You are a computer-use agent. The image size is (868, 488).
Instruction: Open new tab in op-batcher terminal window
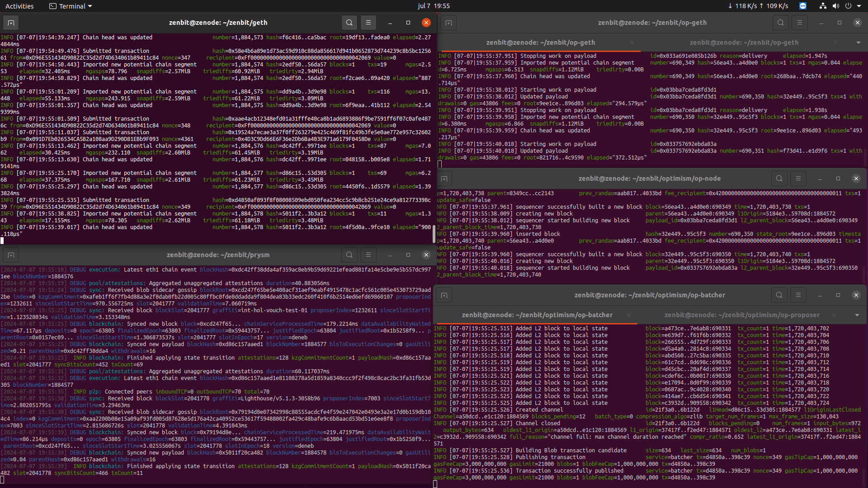pos(444,295)
